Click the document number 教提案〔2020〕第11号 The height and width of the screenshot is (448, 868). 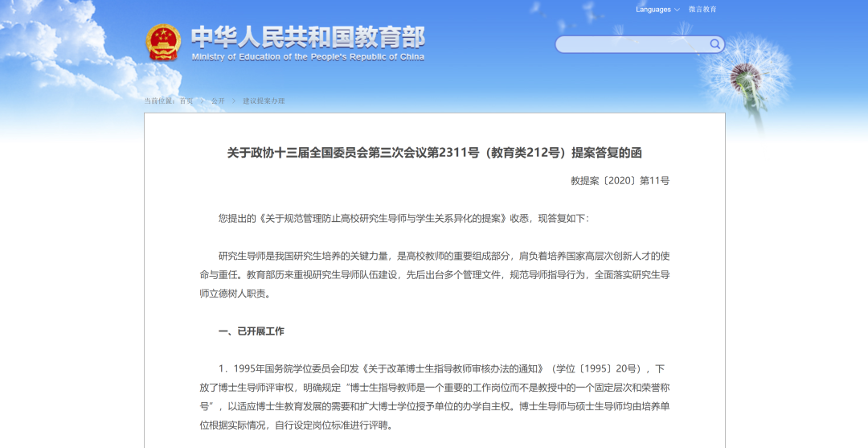[x=620, y=180]
